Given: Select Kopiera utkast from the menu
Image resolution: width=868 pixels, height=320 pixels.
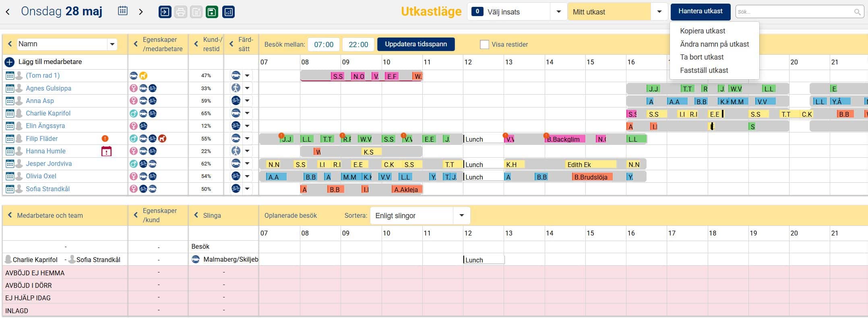Looking at the screenshot, I should (x=702, y=31).
